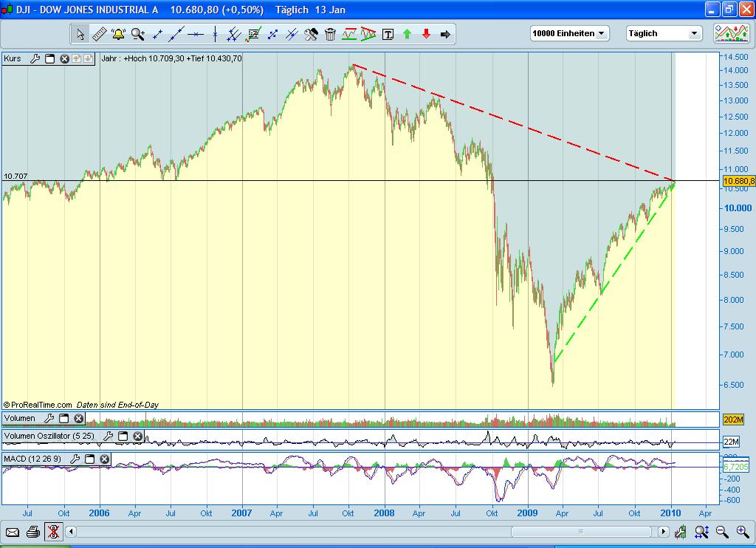756x548 pixels.
Task: Delete drawings using the trash icon
Action: click(x=330, y=34)
